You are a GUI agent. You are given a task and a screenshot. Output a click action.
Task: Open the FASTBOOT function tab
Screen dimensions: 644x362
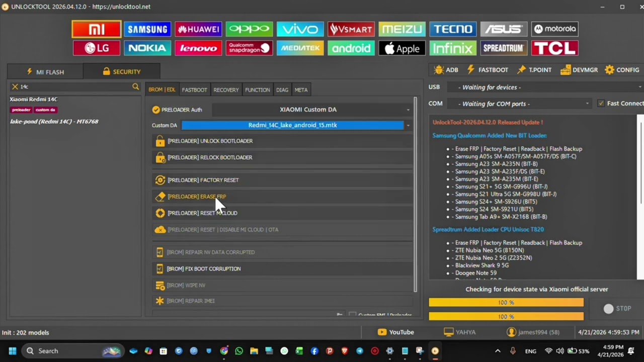point(194,90)
